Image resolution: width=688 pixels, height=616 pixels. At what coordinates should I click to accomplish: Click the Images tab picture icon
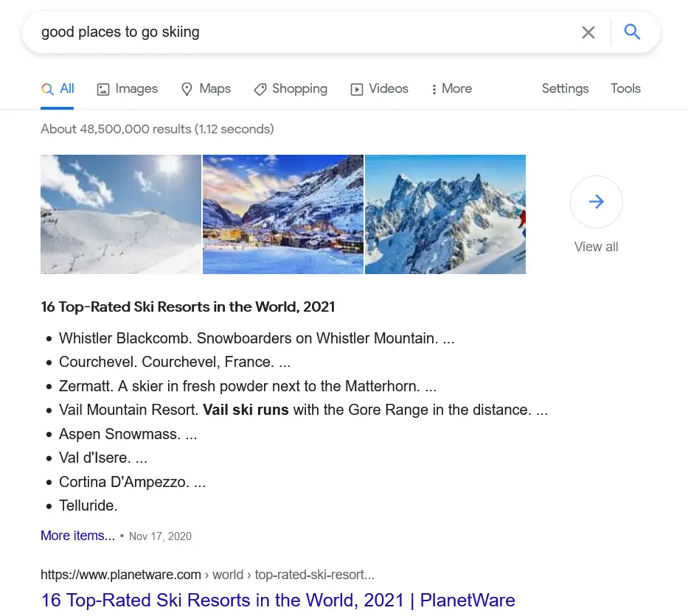pyautogui.click(x=102, y=89)
